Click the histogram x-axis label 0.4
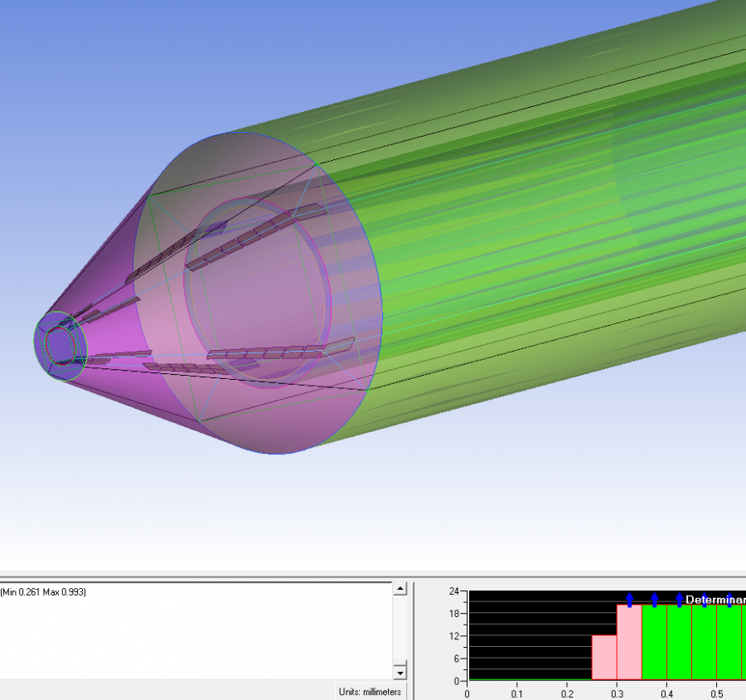 click(667, 694)
